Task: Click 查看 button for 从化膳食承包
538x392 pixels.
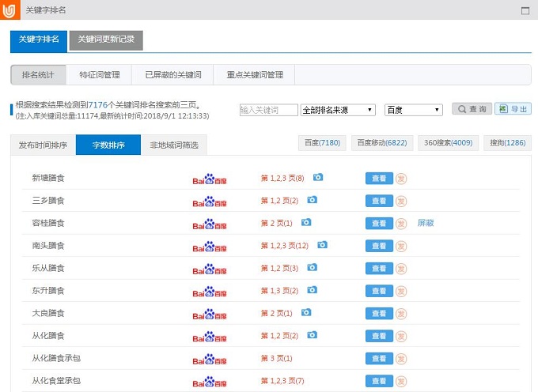Action: [x=378, y=359]
